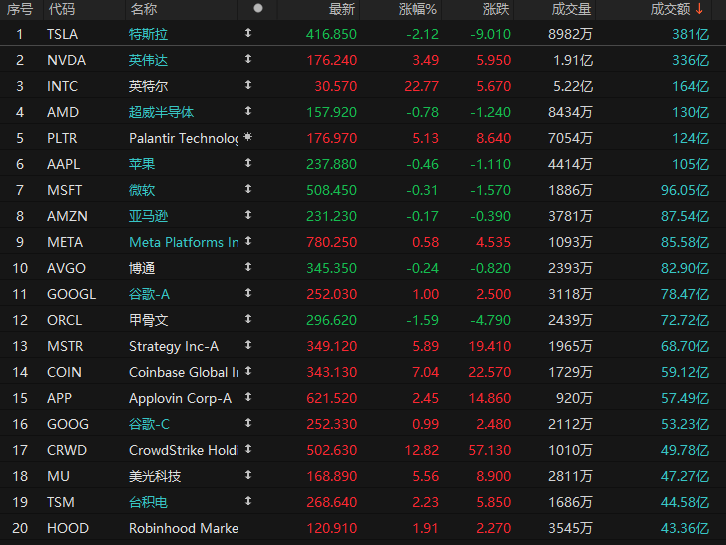This screenshot has width=726, height=545.
Task: Sort by the 成交额 column header
Action: pos(670,9)
